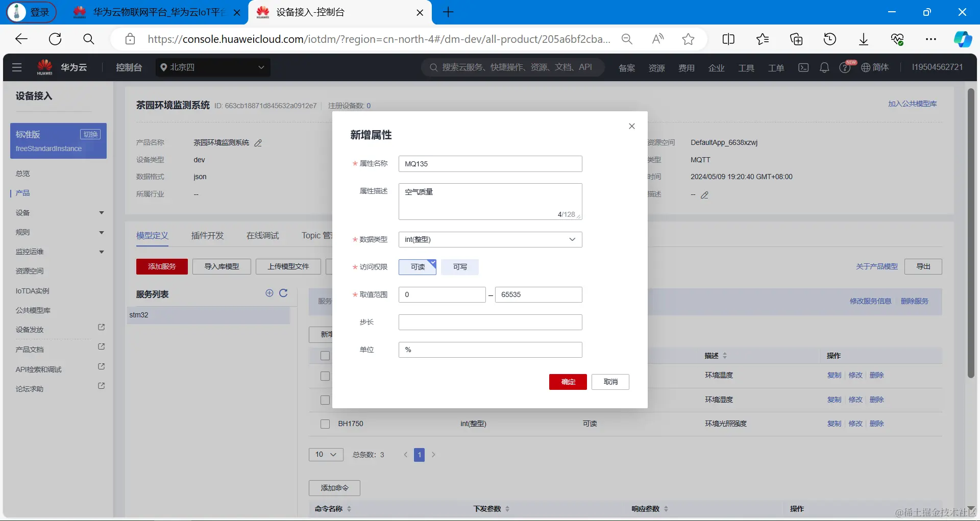Open site info lock icon in address bar
This screenshot has height=521, width=980.
point(130,39)
